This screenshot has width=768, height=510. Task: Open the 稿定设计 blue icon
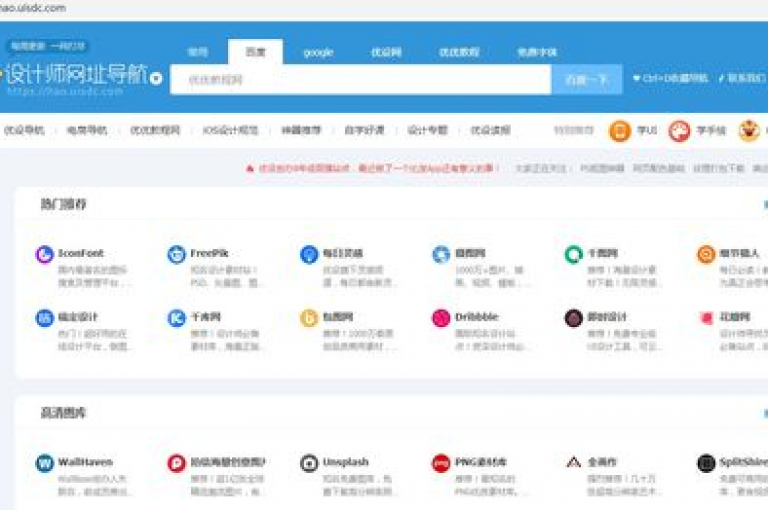pyautogui.click(x=44, y=318)
